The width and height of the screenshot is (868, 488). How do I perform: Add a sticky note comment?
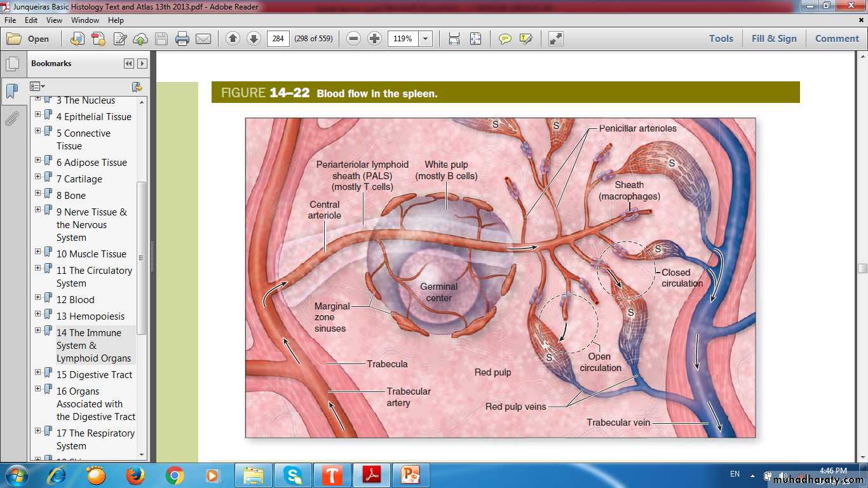click(x=505, y=39)
